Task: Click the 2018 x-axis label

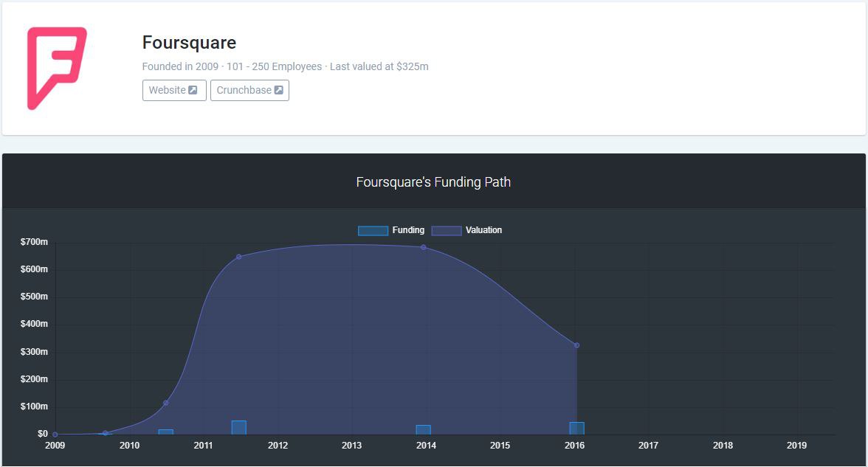Action: (x=723, y=446)
